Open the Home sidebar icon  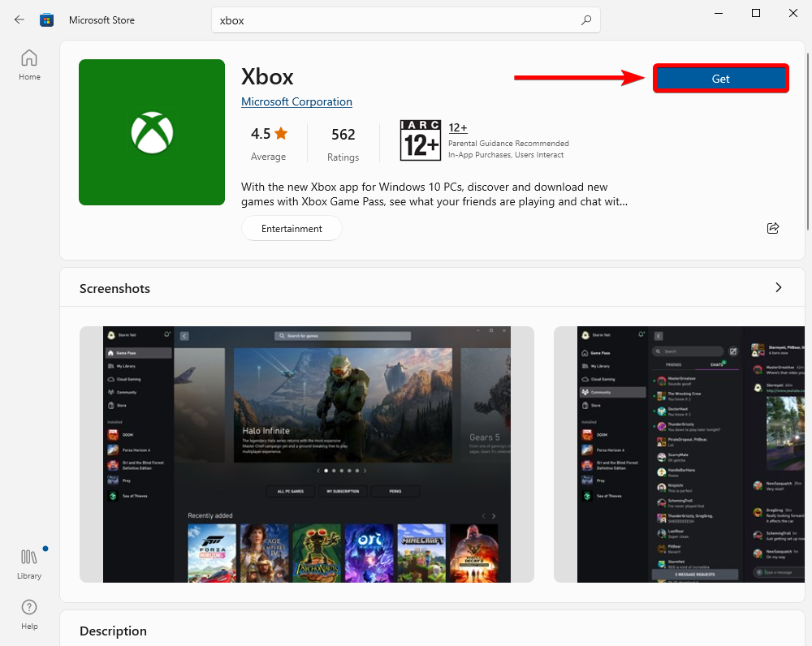[x=29, y=65]
